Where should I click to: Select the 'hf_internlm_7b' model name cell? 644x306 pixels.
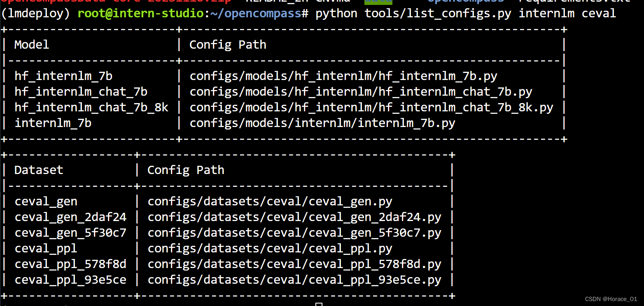(x=63, y=76)
